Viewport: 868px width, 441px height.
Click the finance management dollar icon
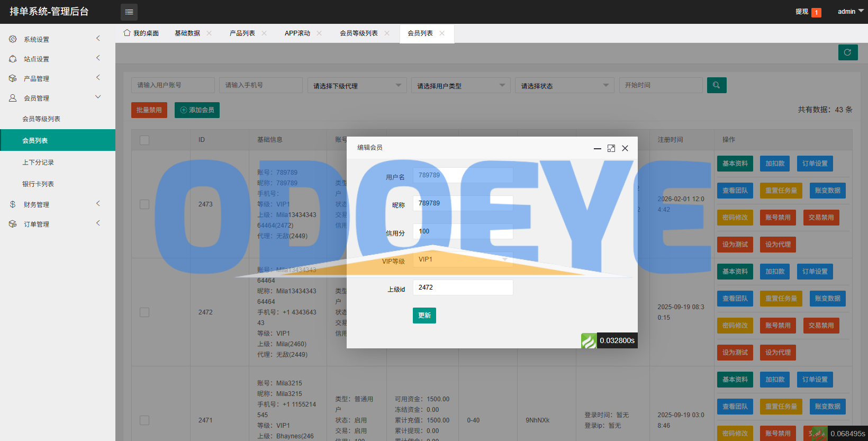tap(13, 204)
